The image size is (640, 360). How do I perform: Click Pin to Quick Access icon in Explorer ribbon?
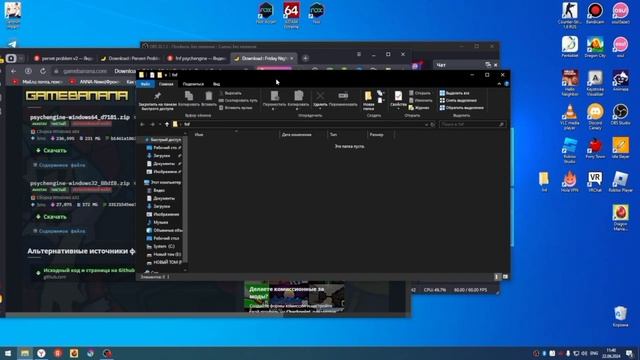157,96
